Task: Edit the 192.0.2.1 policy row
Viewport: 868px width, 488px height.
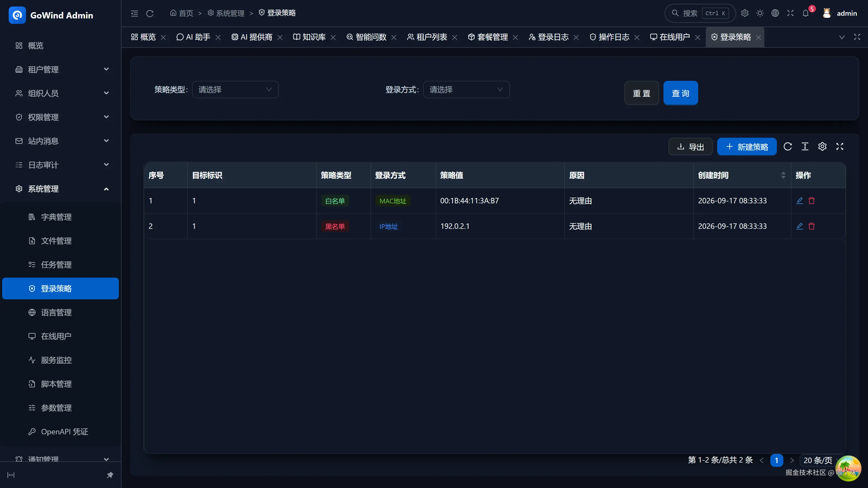Action: point(800,226)
